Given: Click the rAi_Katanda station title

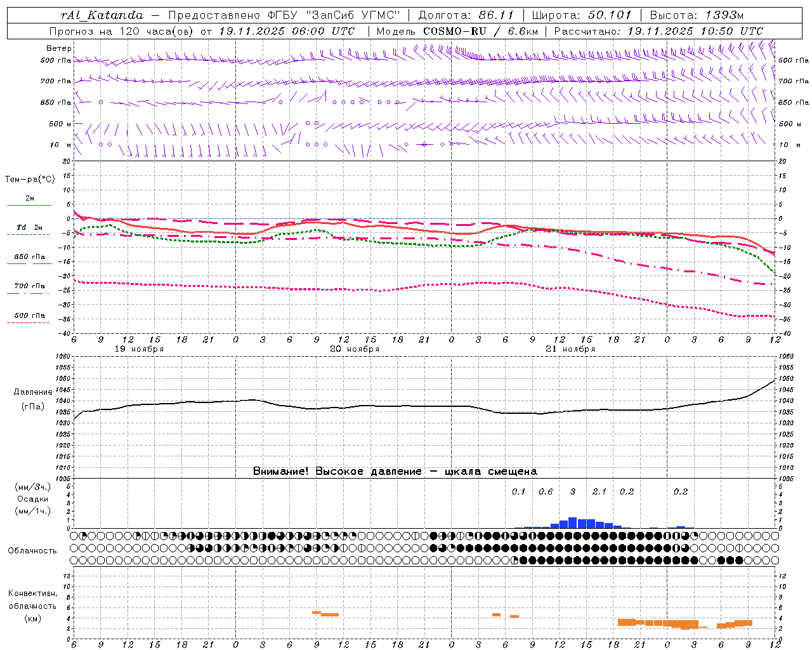Looking at the screenshot, I should coord(102,15).
